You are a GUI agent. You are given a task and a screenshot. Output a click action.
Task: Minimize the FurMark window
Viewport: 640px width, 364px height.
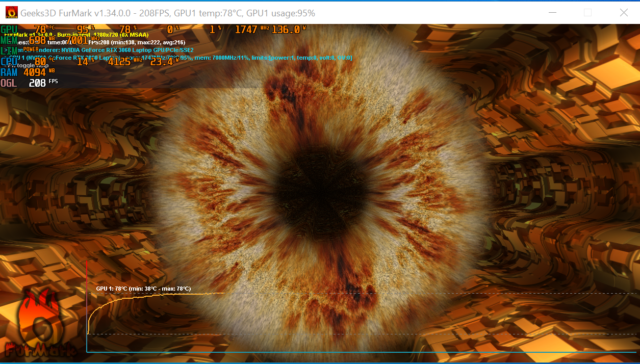[x=552, y=13]
